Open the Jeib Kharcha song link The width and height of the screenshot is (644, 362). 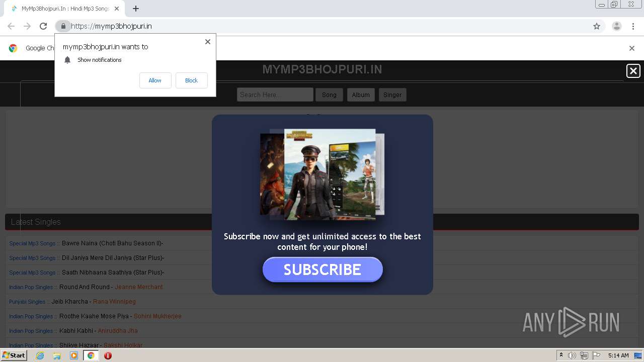[69, 302]
